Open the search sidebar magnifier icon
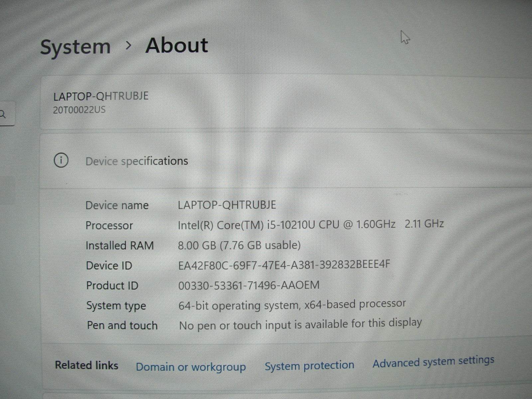Screen dimensions: 532x399 coord(3,115)
